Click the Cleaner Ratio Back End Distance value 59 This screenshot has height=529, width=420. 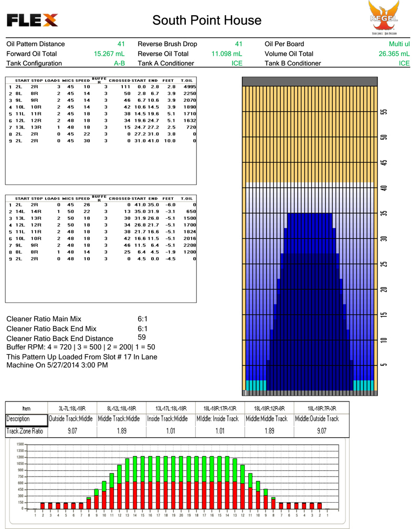click(x=141, y=337)
